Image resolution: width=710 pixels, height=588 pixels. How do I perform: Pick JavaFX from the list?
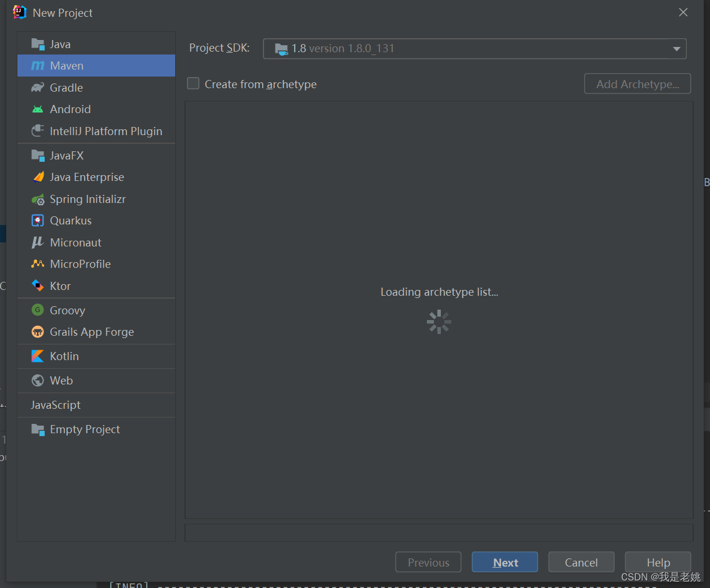pos(96,155)
